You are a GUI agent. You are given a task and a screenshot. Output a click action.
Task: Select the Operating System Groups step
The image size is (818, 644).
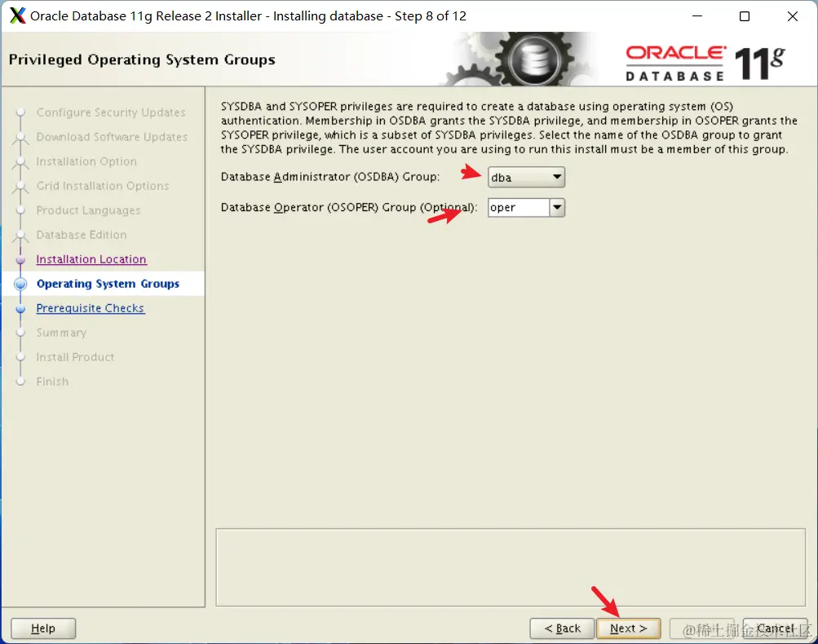click(x=108, y=284)
